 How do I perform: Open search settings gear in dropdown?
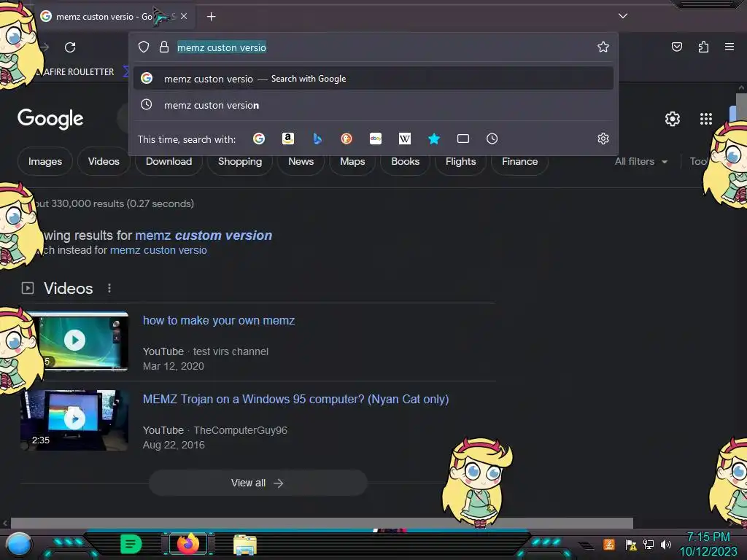603,139
